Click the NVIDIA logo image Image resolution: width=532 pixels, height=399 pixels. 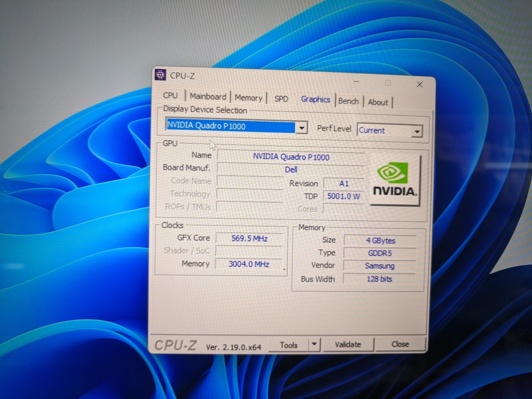[x=395, y=180]
